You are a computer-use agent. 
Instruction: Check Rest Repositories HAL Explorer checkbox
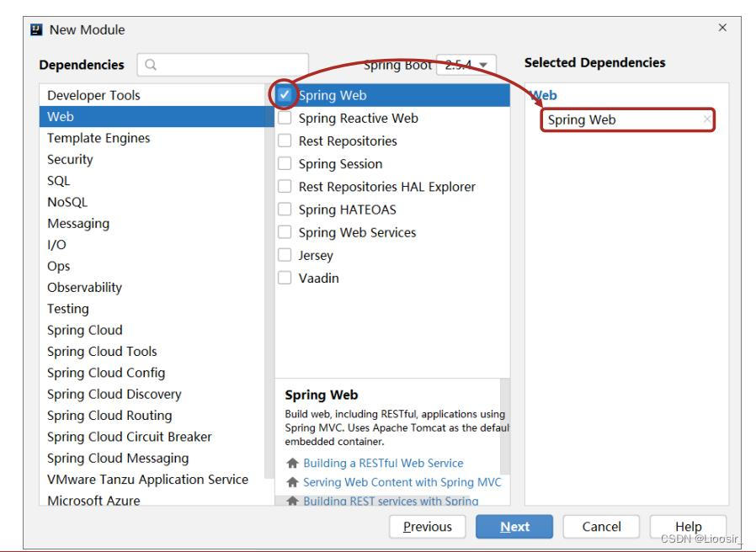click(285, 187)
